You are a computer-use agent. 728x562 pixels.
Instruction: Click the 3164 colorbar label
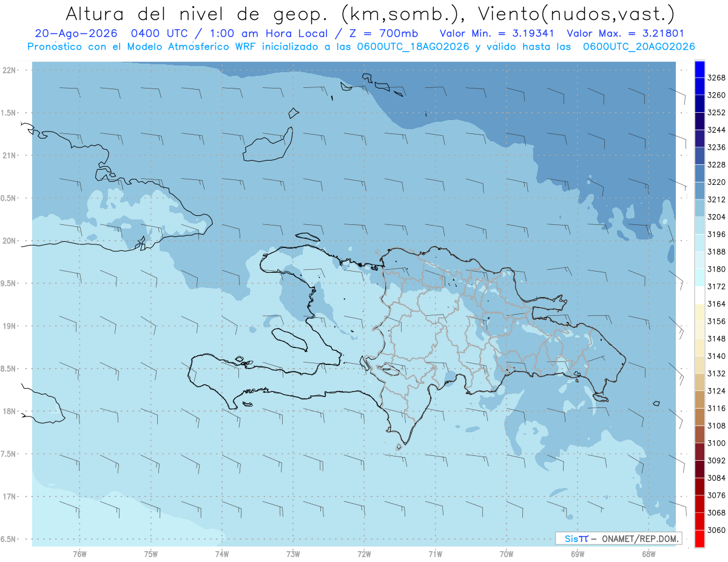[716, 304]
